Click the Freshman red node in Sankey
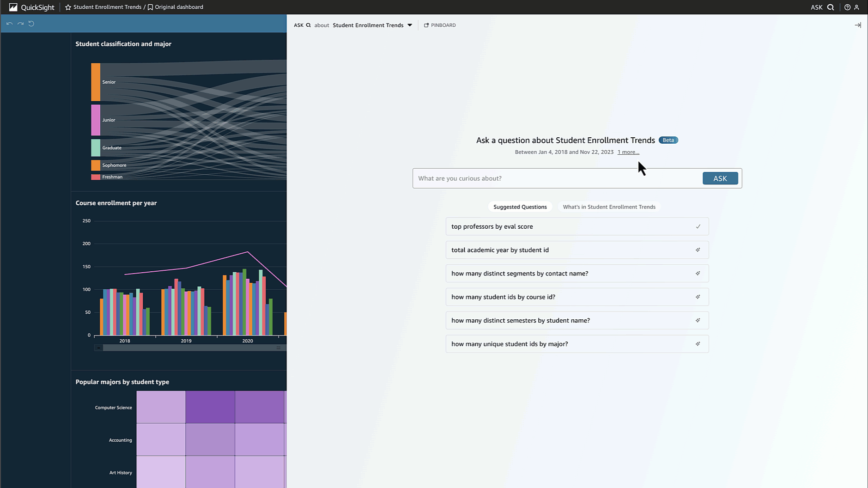The image size is (868, 488). pos(96,177)
